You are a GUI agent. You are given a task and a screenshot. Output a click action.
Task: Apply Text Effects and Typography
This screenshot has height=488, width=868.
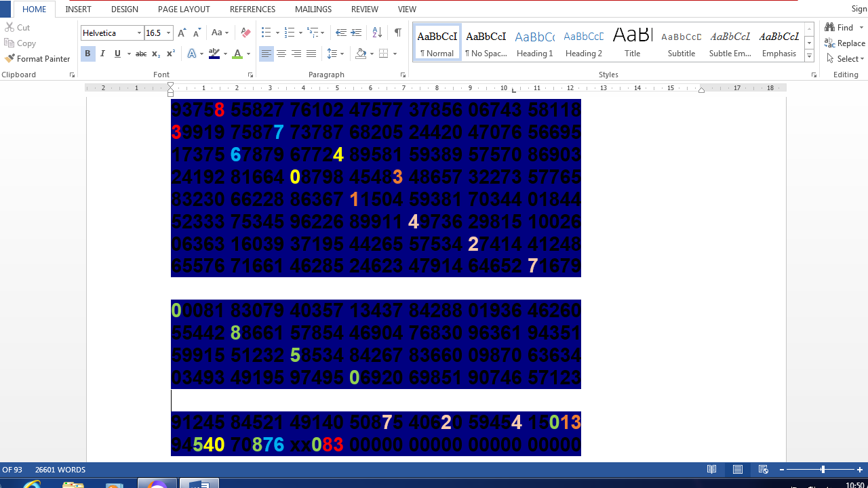(x=193, y=54)
